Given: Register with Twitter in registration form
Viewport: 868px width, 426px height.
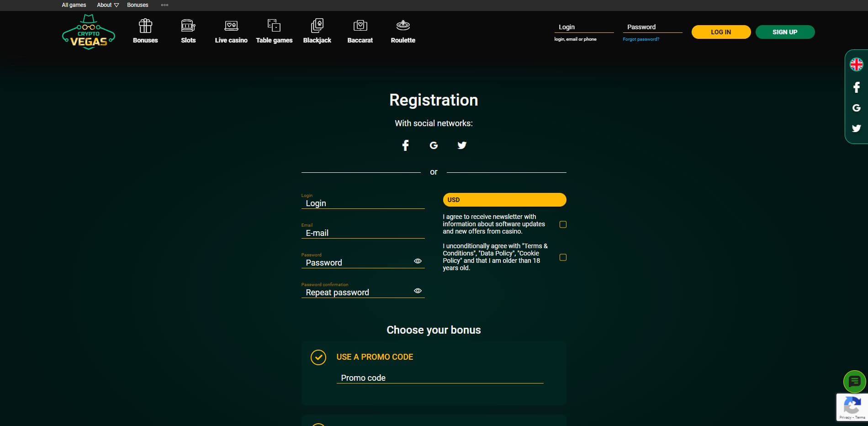Looking at the screenshot, I should (462, 145).
